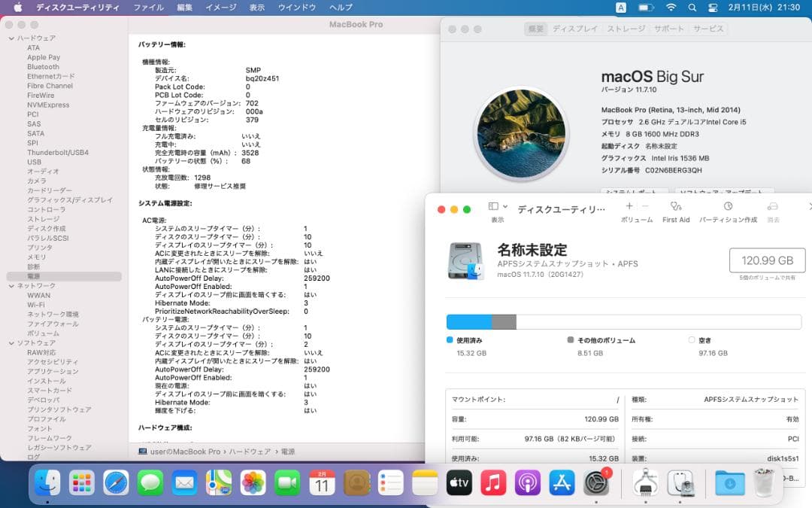Open FaceTime from the Dock
The width and height of the screenshot is (812, 508).
(287, 482)
